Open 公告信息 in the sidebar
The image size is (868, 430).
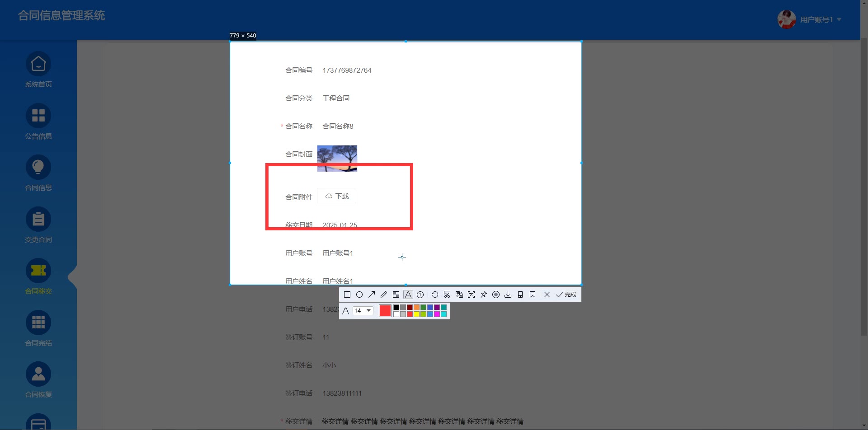click(x=38, y=122)
